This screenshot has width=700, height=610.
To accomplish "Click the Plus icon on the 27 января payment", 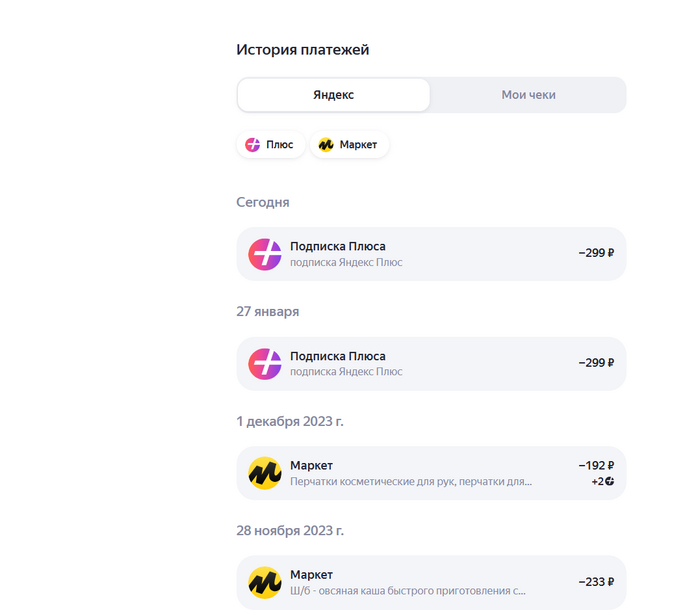I will [265, 364].
